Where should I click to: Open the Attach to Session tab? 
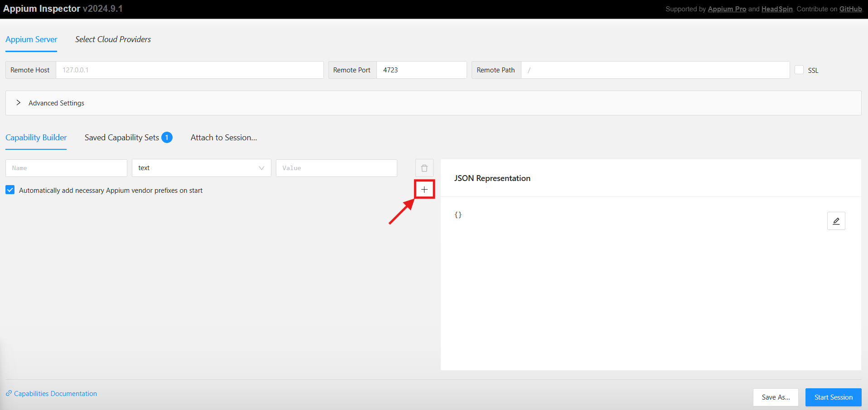(224, 138)
